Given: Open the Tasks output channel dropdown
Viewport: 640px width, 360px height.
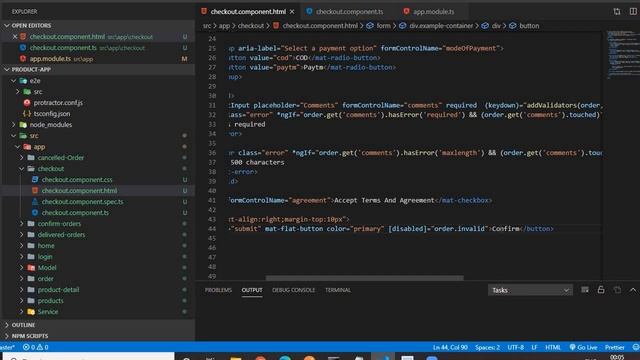Looking at the screenshot, I should coord(530,290).
